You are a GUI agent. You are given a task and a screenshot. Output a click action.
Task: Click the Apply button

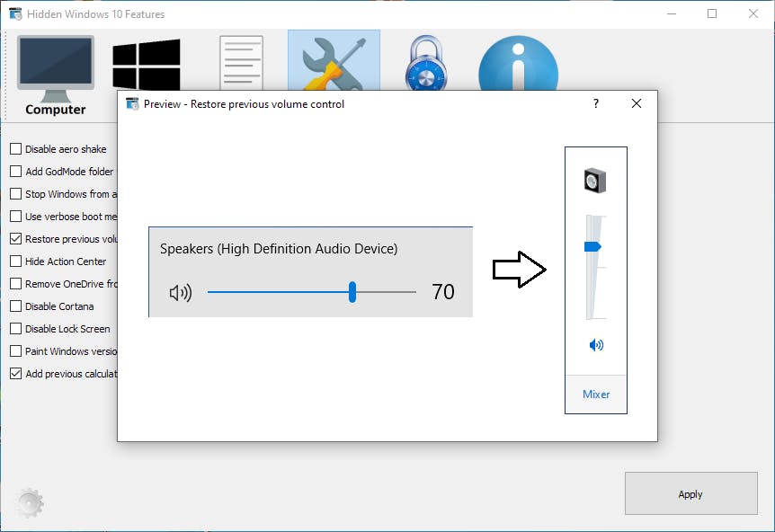(691, 493)
